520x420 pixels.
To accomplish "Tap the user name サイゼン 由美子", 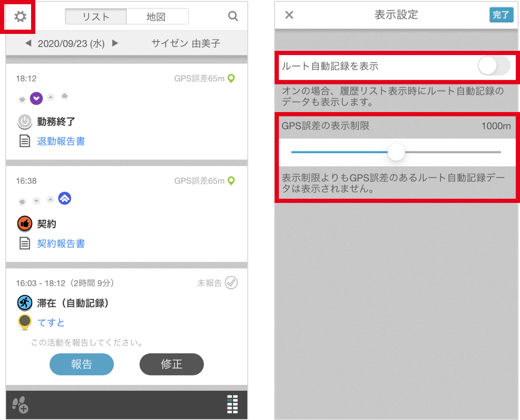I will (x=186, y=43).
